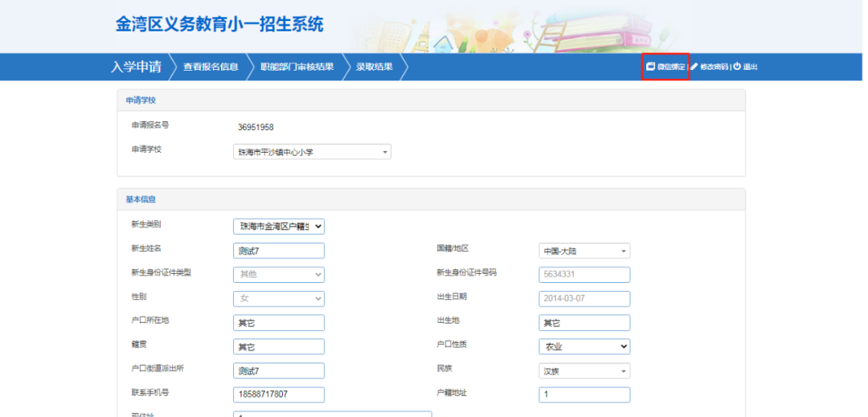Viewport: 868px width, 417px height.
Task: Expand the 户口性质 dropdown
Action: tap(583, 346)
